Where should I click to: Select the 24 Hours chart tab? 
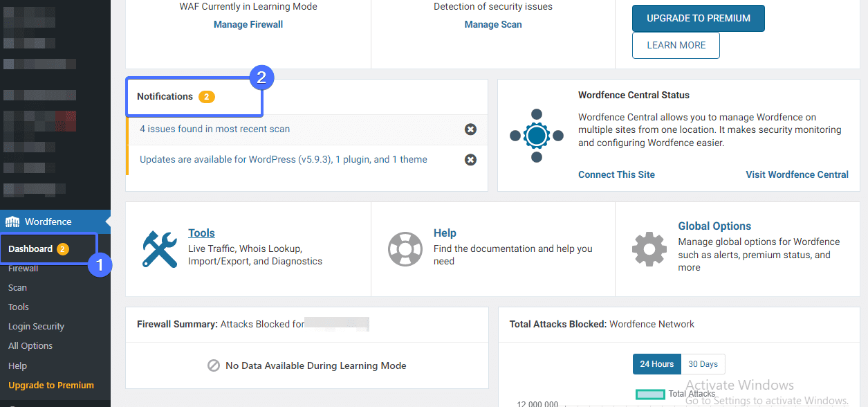(x=656, y=364)
